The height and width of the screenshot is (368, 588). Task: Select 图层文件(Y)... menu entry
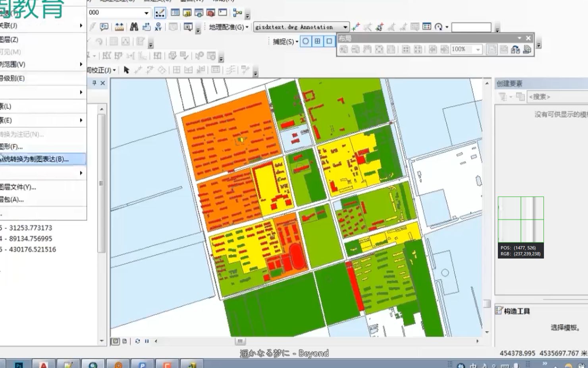point(18,187)
